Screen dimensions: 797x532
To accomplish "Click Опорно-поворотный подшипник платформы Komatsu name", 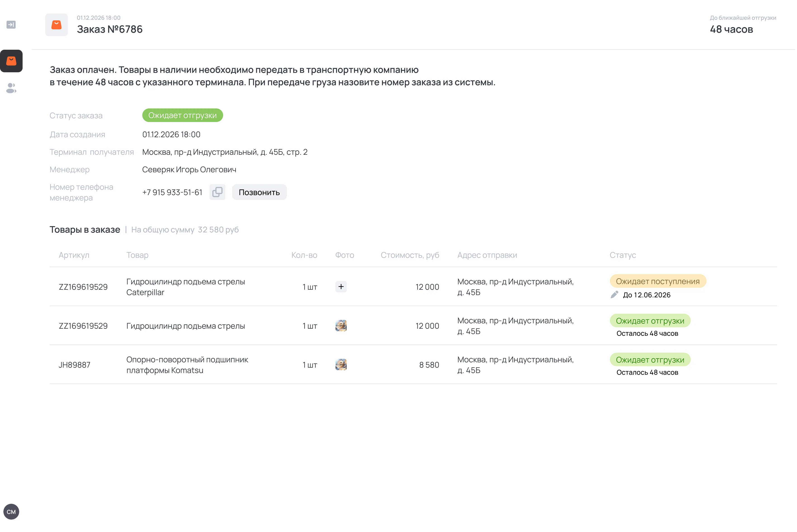I will pos(187,365).
